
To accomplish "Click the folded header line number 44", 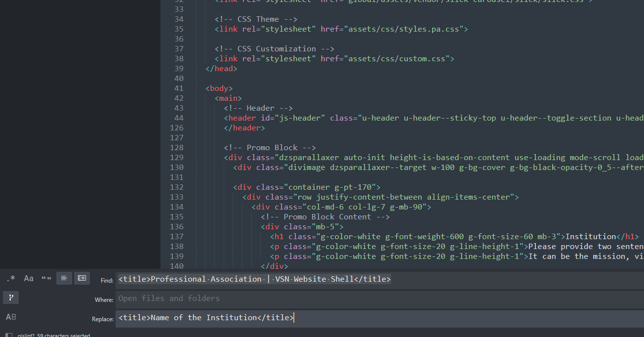I will [178, 118].
